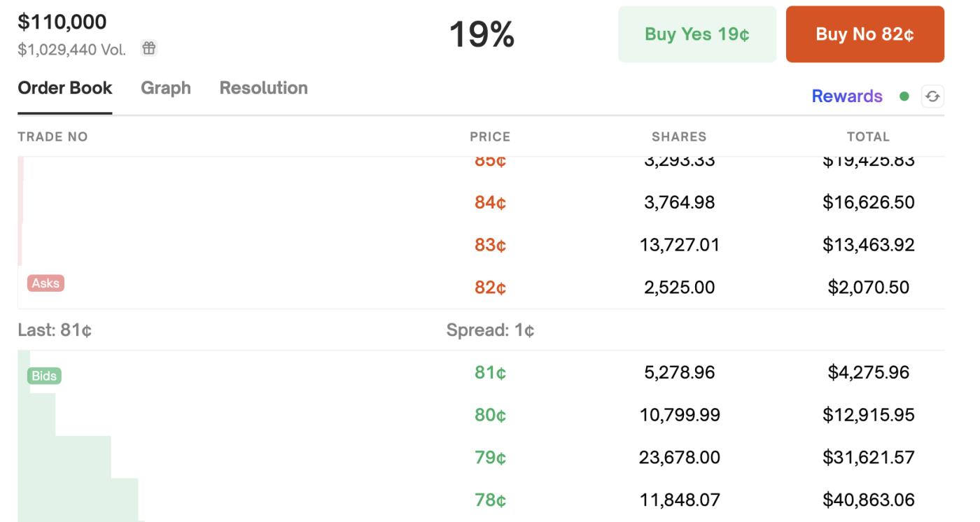Click the gift icon beside the volume

click(149, 49)
